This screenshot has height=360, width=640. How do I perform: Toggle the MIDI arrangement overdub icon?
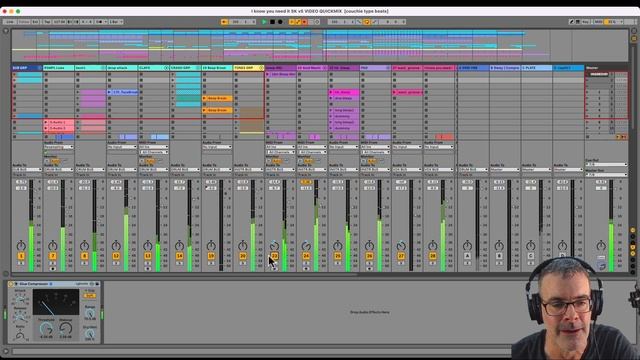click(x=292, y=22)
